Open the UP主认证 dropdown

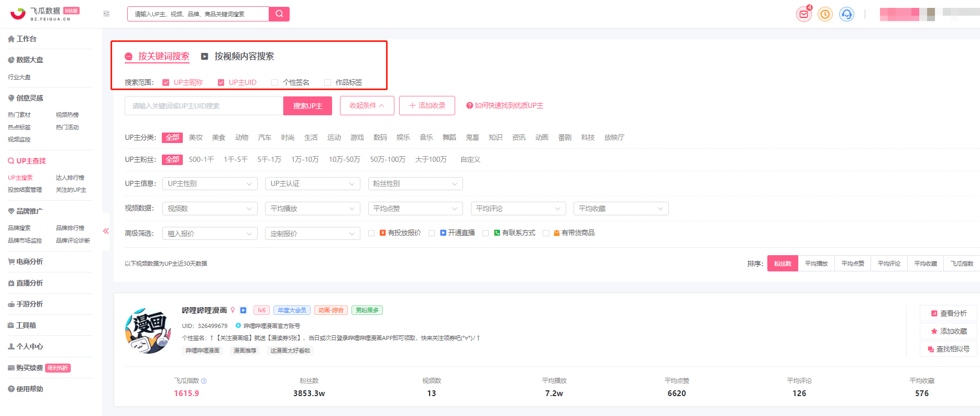[312, 183]
